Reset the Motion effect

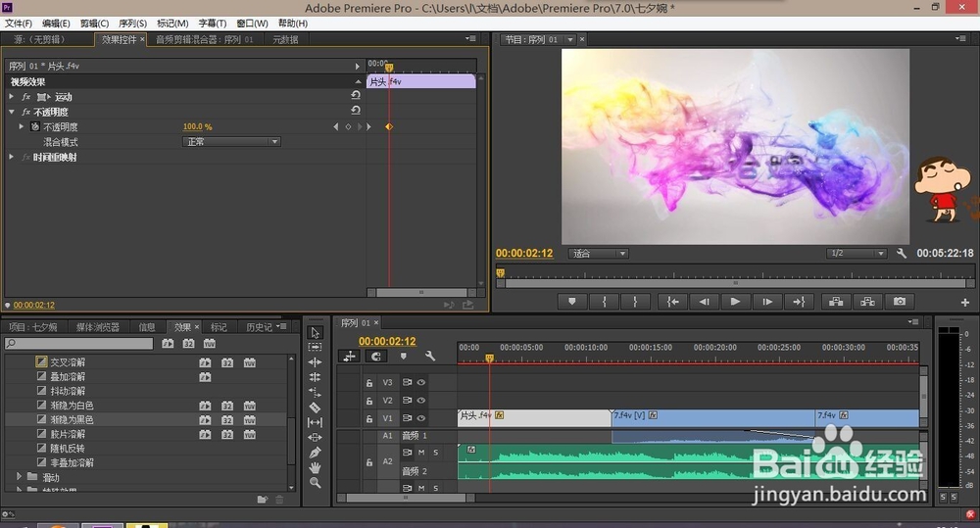click(x=356, y=95)
